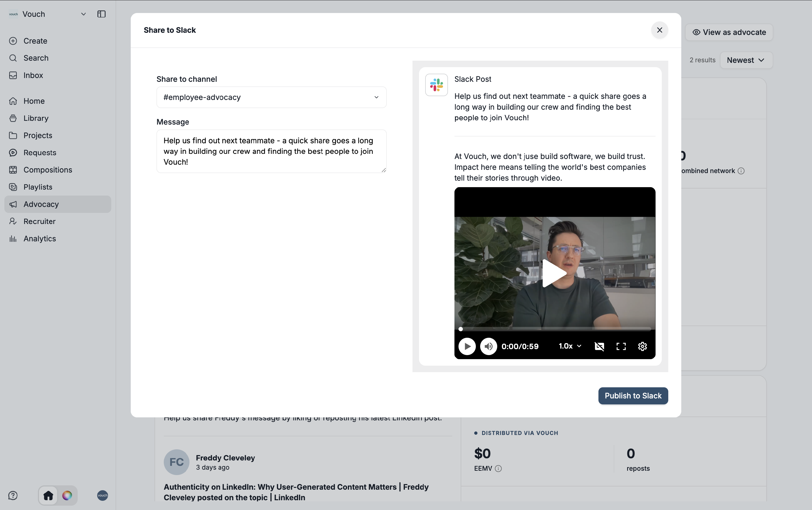Open the Newest sort dropdown

(x=746, y=60)
